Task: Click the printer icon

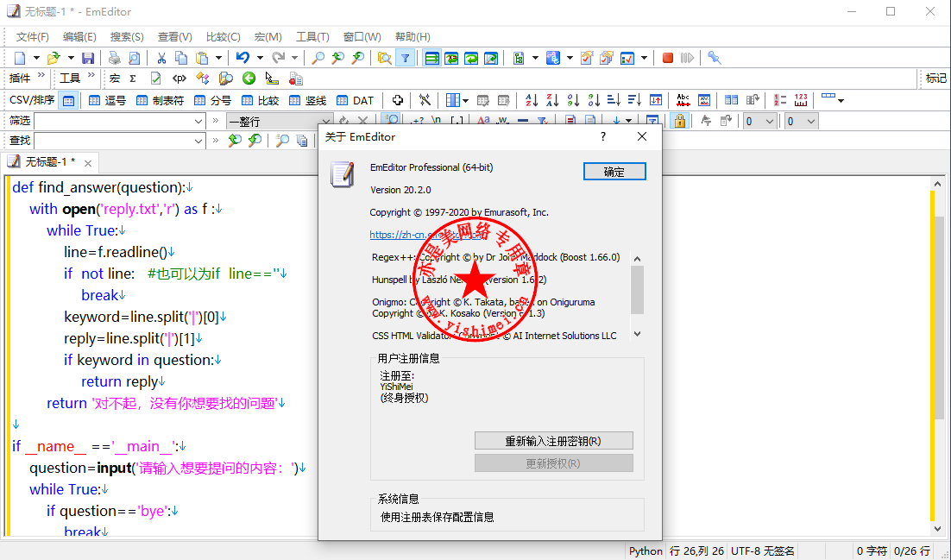Action: tap(115, 59)
